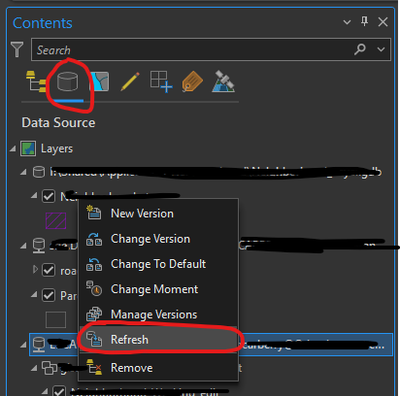Viewport: 400px width, 396px height.
Task: Open search options dropdown arrow
Action: click(x=381, y=49)
